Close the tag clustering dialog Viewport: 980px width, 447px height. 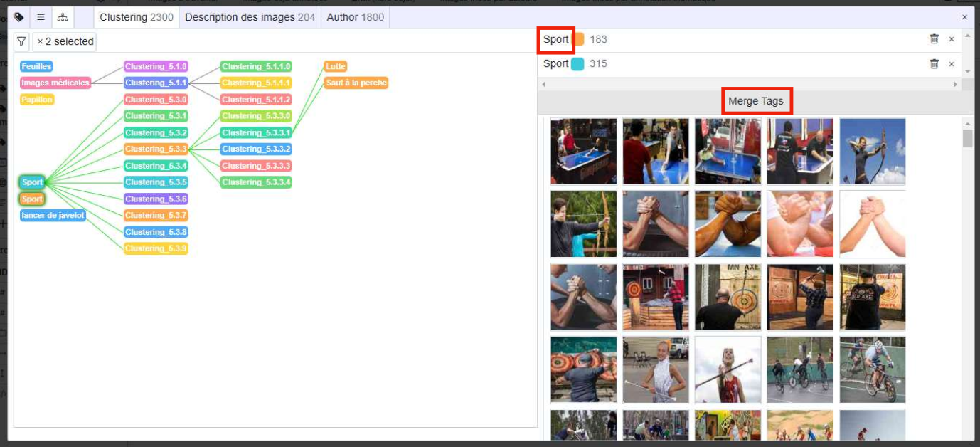(965, 17)
